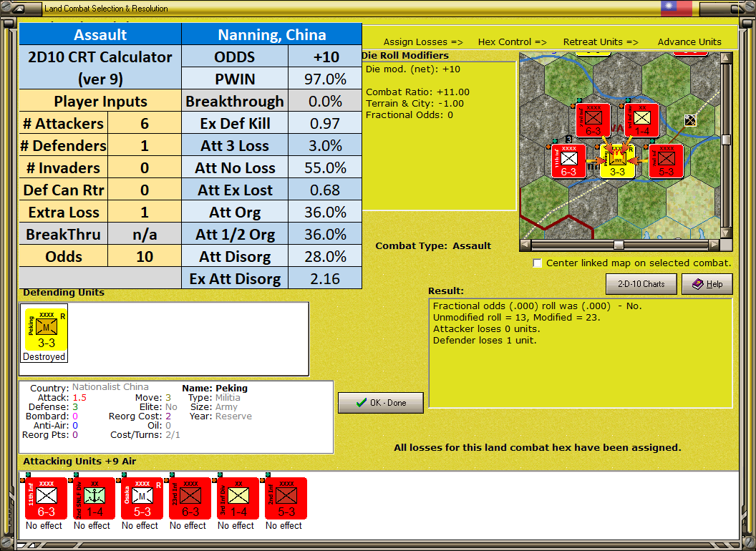The image size is (756, 551).
Task: Click the Nationalist China flag in title bar
Action: pos(676,8)
